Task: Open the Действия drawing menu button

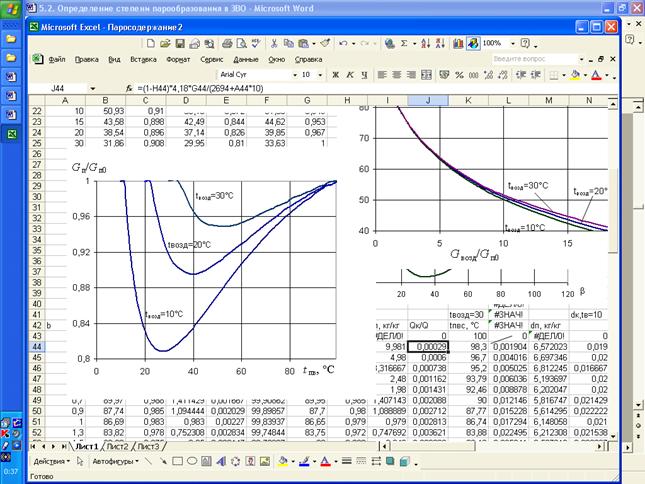Action: 52,461
